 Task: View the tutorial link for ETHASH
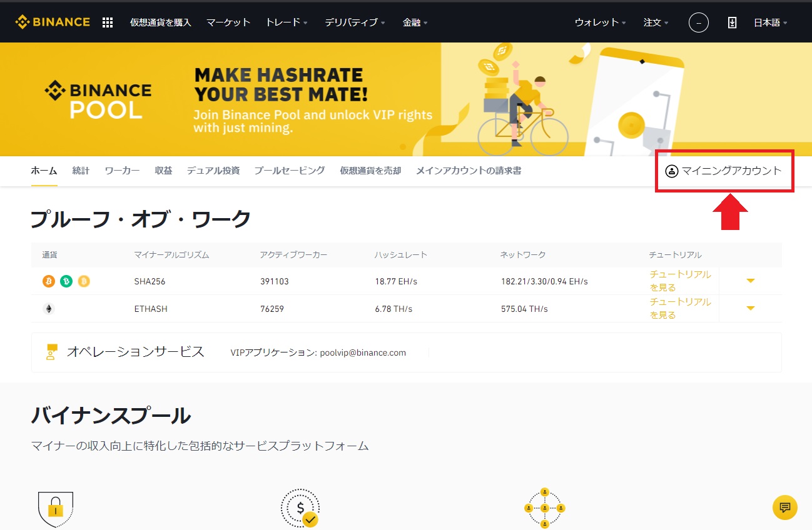pos(680,308)
